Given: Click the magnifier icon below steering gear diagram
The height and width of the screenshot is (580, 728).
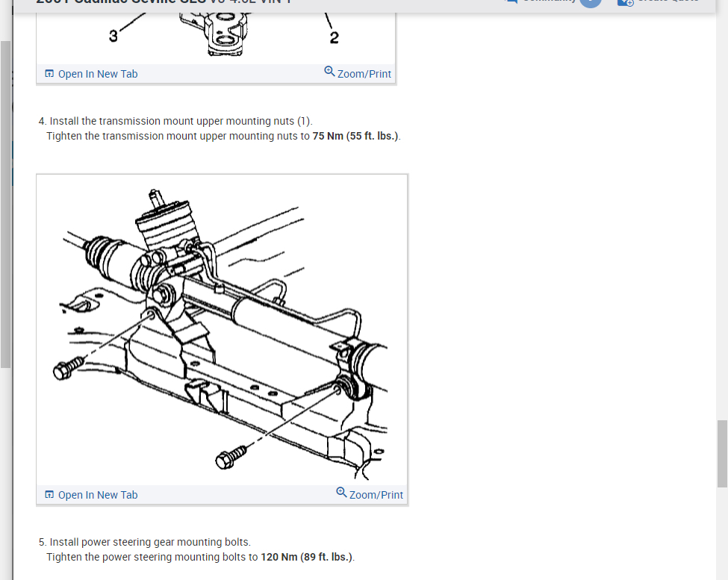Looking at the screenshot, I should click(x=341, y=493).
